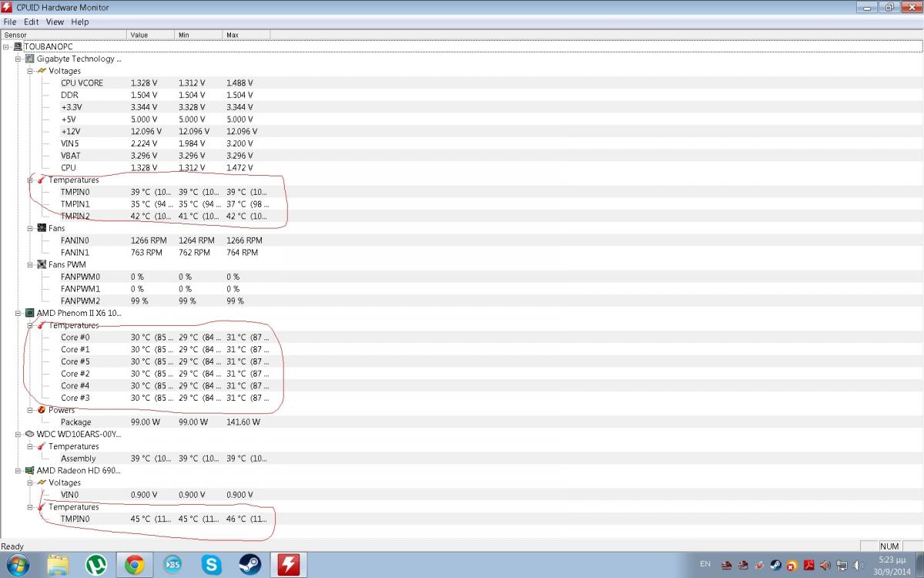Open the Help menu

click(80, 22)
